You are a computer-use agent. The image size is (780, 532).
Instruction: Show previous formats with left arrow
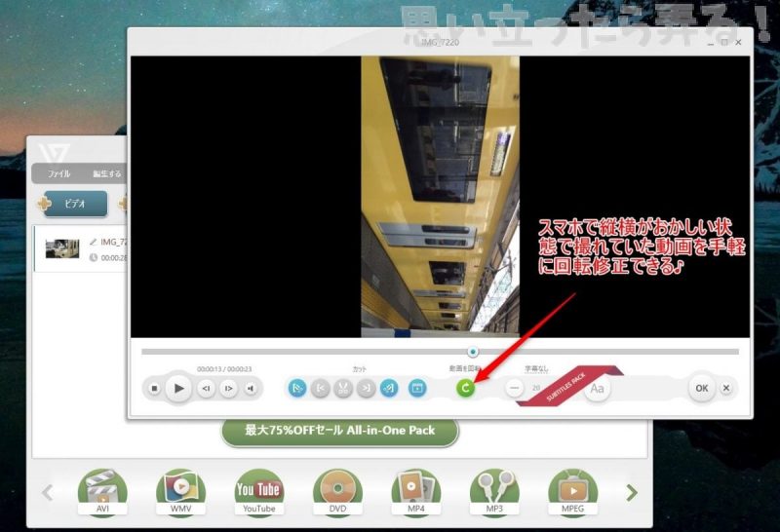pyautogui.click(x=48, y=493)
